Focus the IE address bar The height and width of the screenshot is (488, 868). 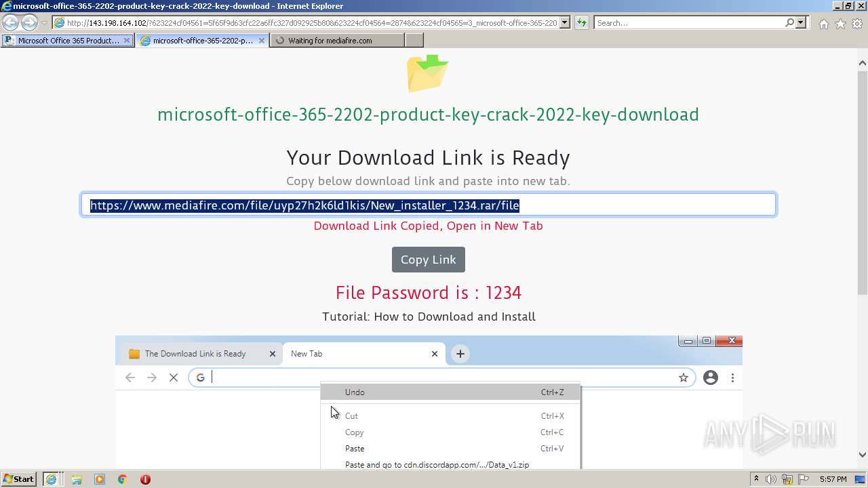311,22
